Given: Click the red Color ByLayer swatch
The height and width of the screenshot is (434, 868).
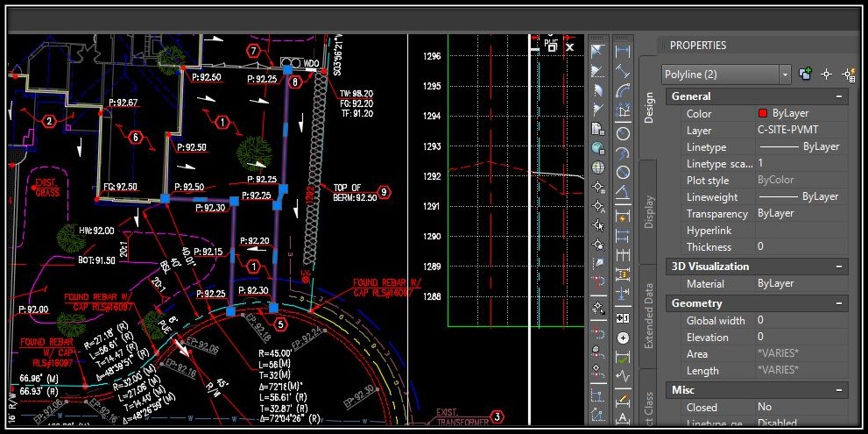Looking at the screenshot, I should coord(762,113).
